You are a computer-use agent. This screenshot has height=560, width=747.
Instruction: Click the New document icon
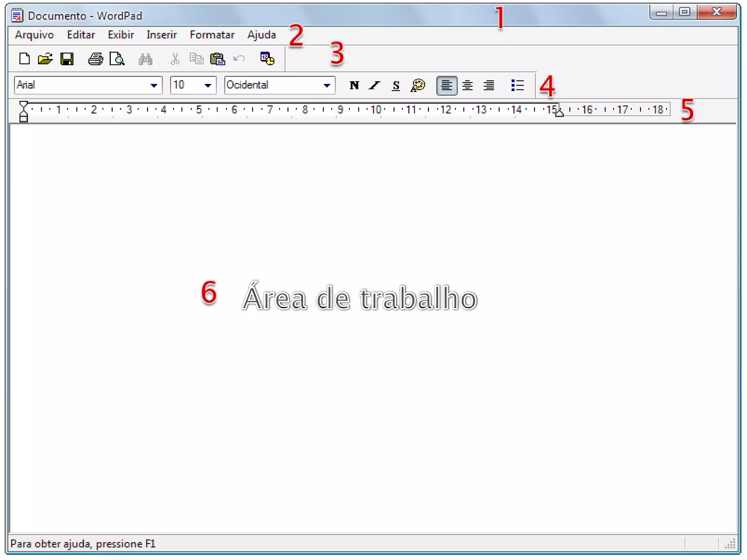[x=24, y=59]
